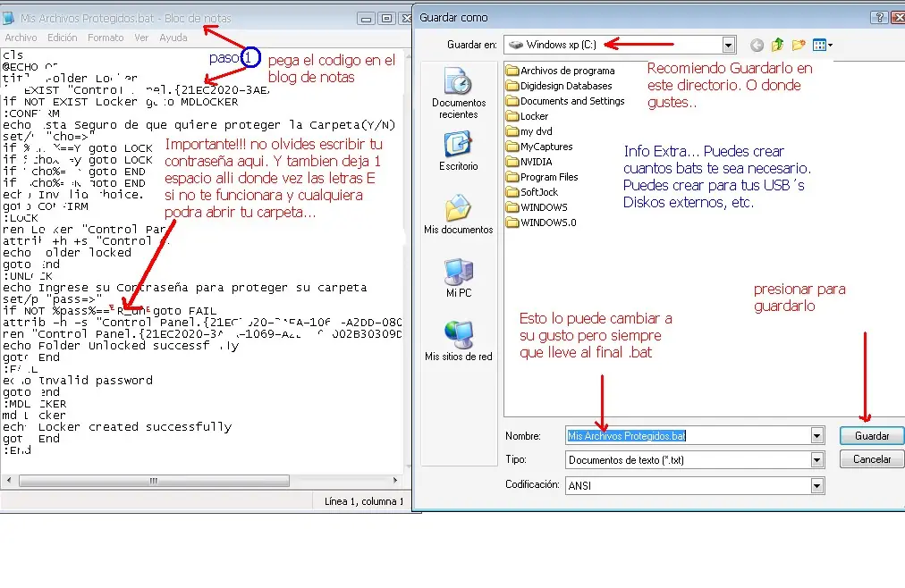Select the Documents and Settings folder

tap(565, 101)
